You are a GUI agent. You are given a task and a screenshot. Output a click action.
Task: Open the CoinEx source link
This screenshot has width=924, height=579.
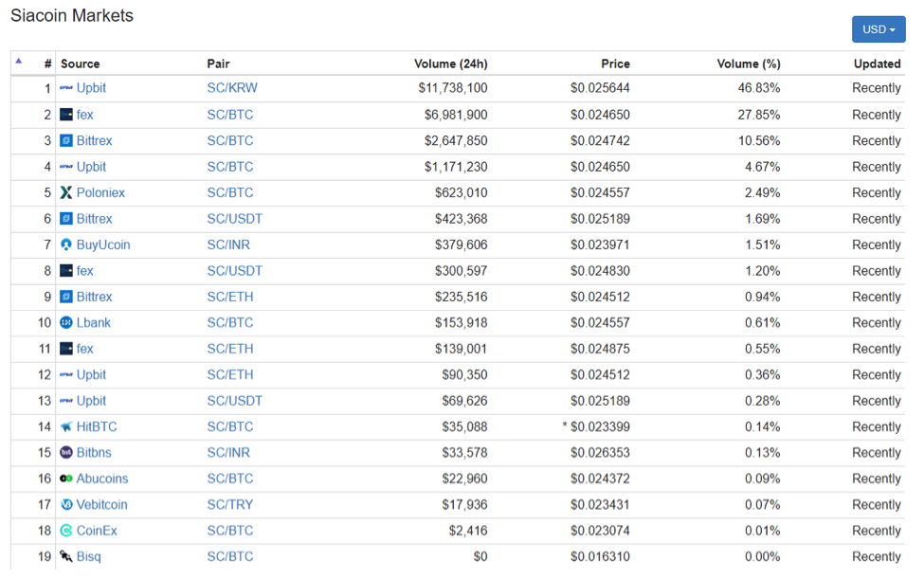tap(97, 530)
